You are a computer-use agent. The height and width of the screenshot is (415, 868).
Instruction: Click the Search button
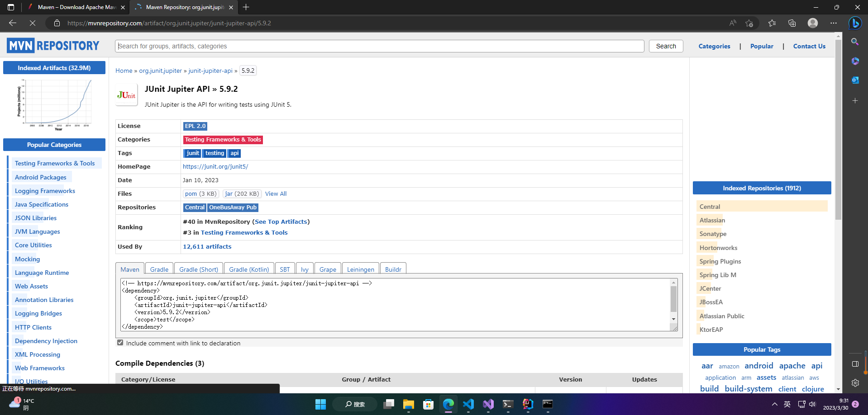click(x=666, y=46)
